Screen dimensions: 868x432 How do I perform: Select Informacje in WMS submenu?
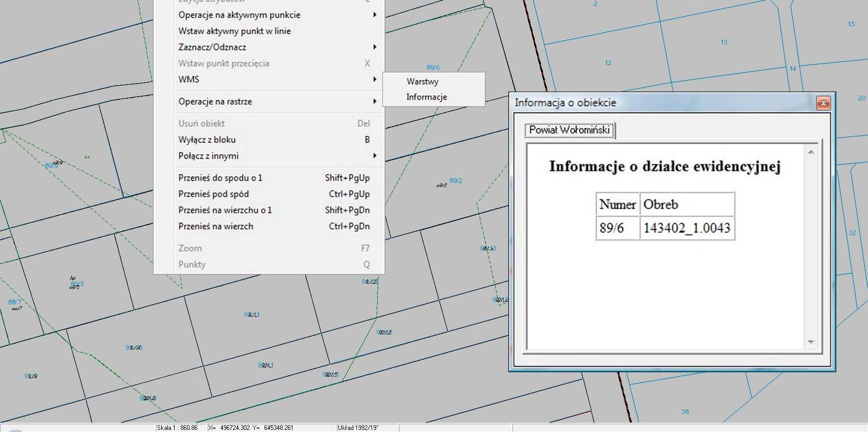[433, 97]
